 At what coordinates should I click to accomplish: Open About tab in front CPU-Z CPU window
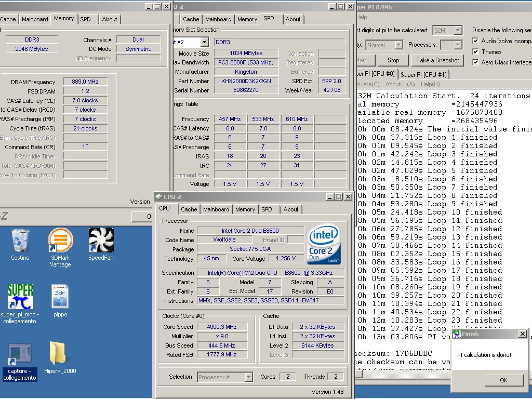click(291, 209)
